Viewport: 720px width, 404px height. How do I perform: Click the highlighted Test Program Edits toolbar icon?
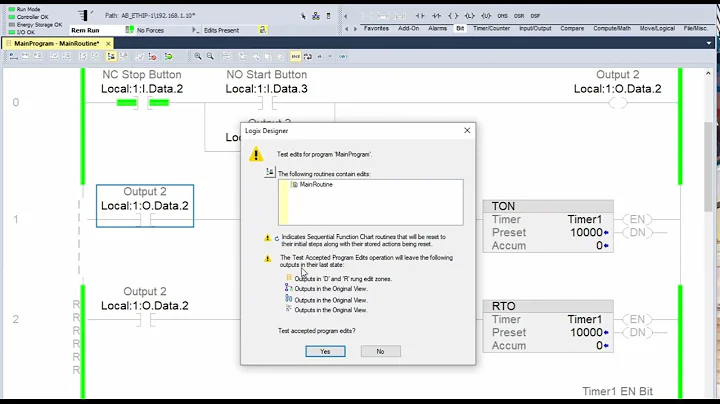(111, 56)
